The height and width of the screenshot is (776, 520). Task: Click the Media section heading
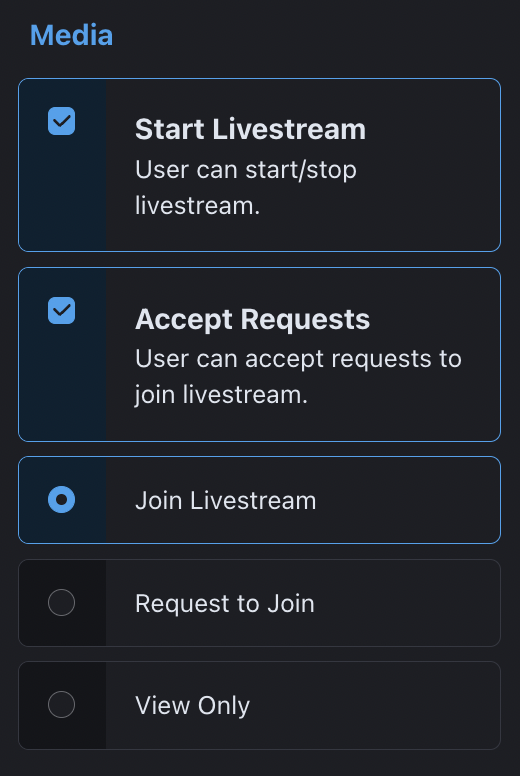point(71,36)
